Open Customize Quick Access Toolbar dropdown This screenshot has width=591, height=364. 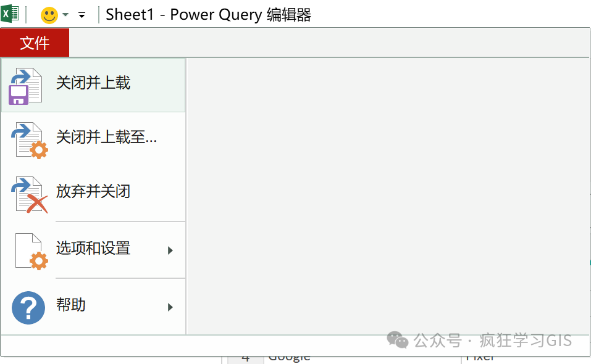(x=82, y=15)
